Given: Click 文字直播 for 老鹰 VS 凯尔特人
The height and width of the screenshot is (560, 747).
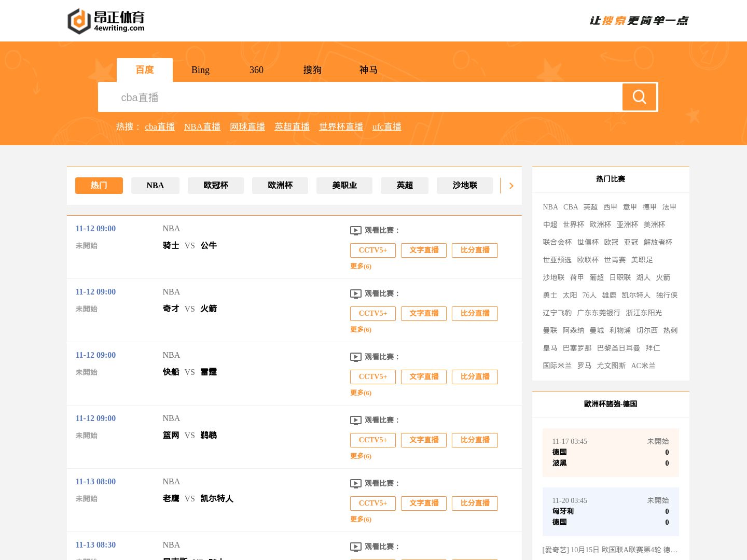Looking at the screenshot, I should pos(424,503).
